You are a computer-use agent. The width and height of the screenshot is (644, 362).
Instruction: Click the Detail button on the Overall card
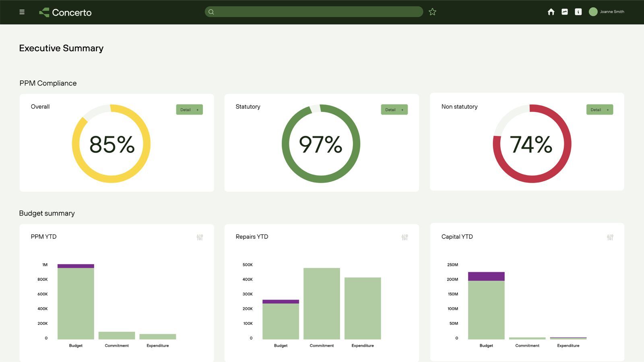coord(189,109)
